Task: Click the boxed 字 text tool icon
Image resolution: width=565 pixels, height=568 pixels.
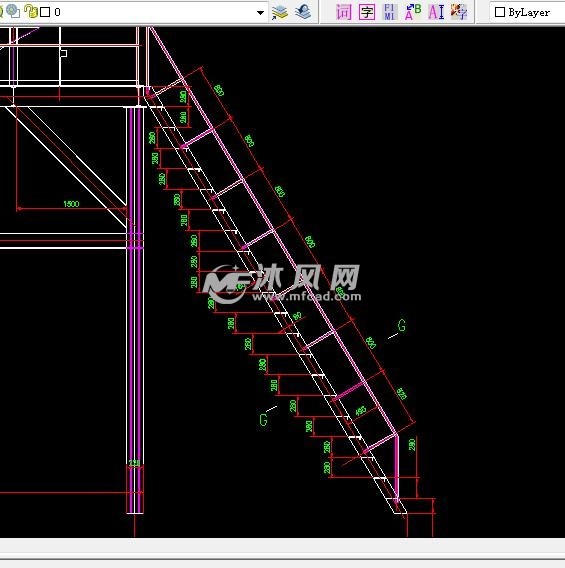Action: pyautogui.click(x=367, y=12)
